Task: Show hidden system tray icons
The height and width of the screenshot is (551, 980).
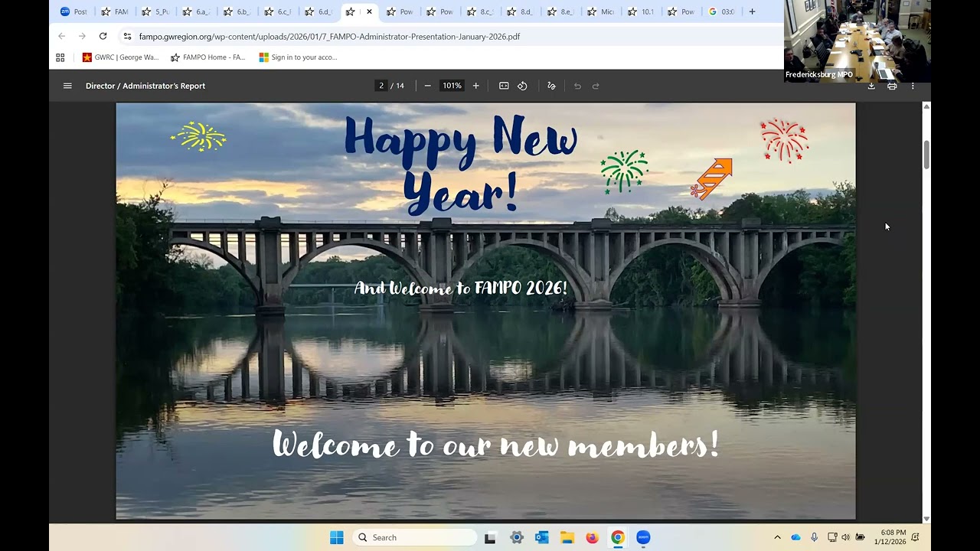Action: pos(777,537)
